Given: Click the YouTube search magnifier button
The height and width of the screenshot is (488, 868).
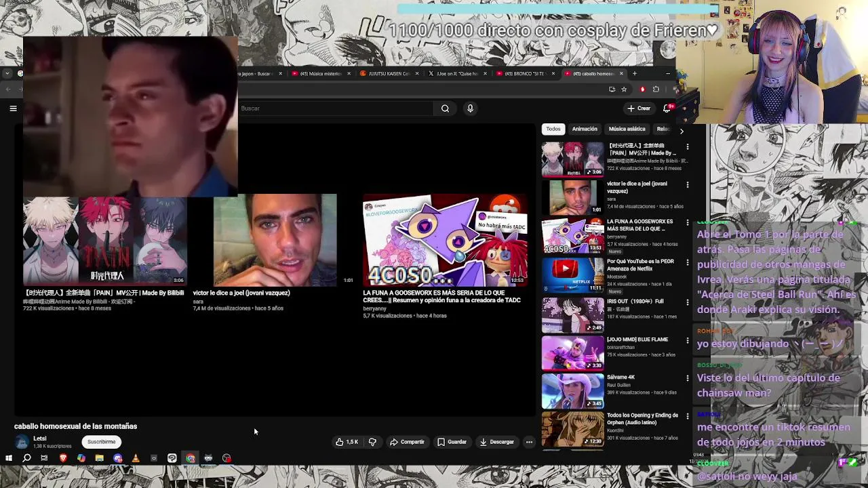Looking at the screenshot, I should coord(445,108).
